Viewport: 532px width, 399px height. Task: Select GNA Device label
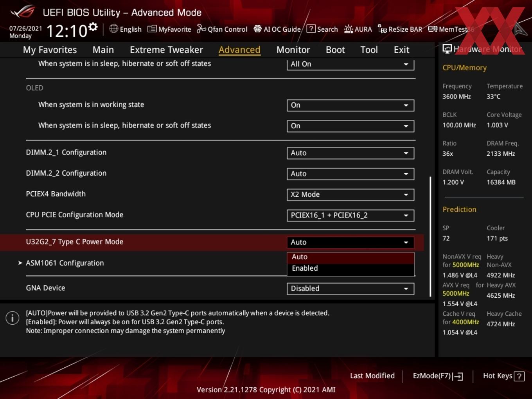(45, 288)
